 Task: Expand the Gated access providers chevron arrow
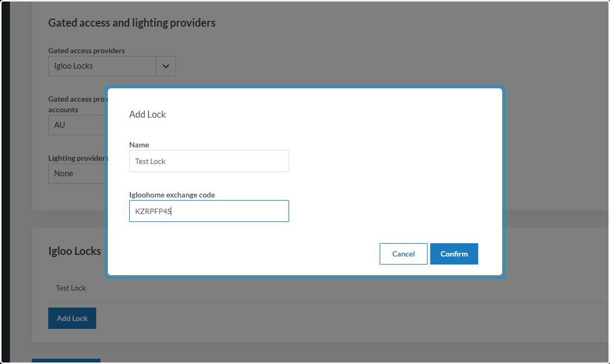point(166,66)
